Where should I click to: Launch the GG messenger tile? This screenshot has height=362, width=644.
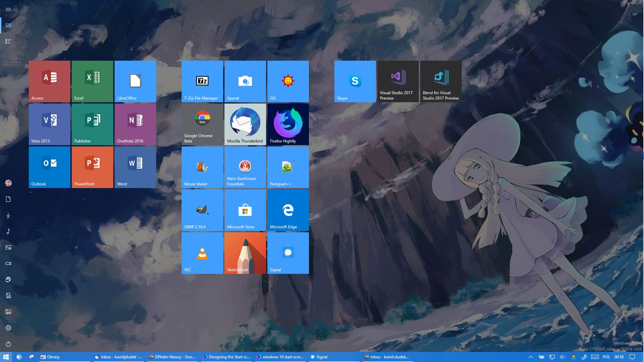(x=288, y=81)
